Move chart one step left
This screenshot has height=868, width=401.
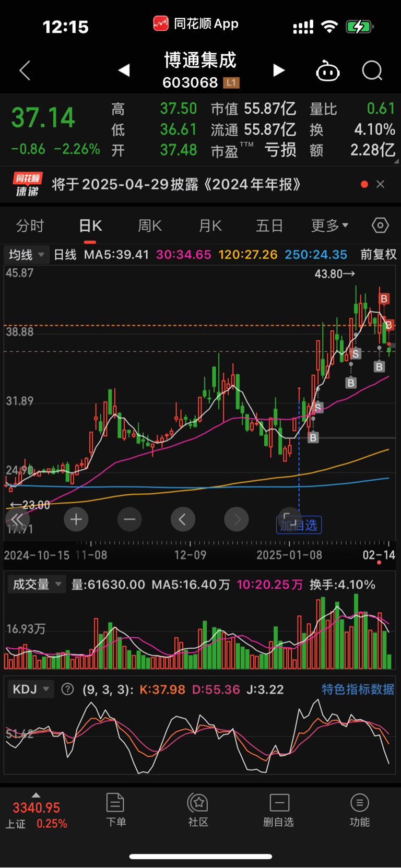click(x=183, y=519)
